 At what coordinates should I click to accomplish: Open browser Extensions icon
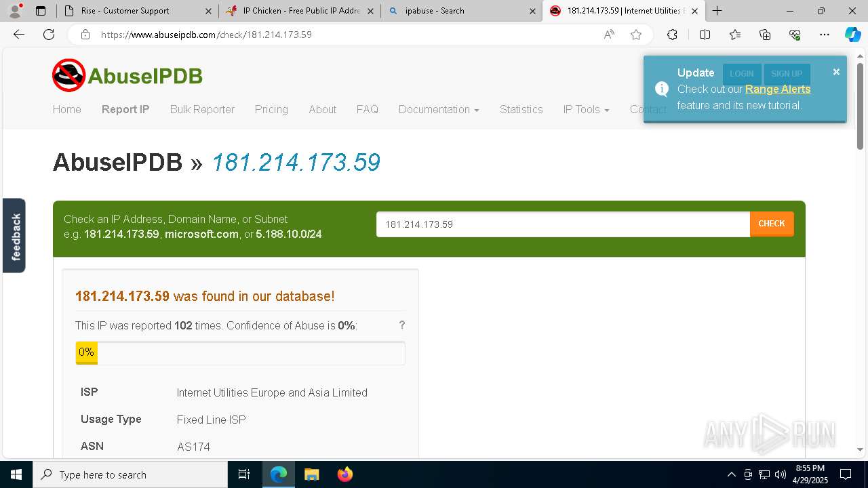point(672,35)
